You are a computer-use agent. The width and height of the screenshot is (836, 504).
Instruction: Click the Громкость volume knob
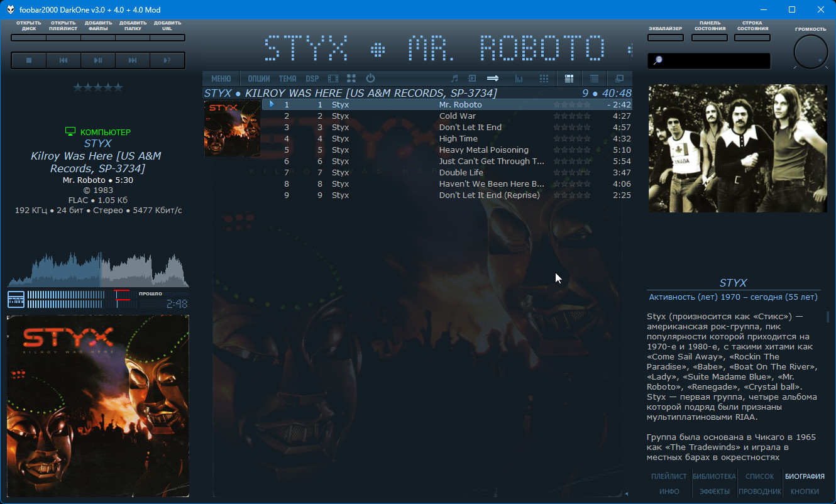pyautogui.click(x=810, y=52)
